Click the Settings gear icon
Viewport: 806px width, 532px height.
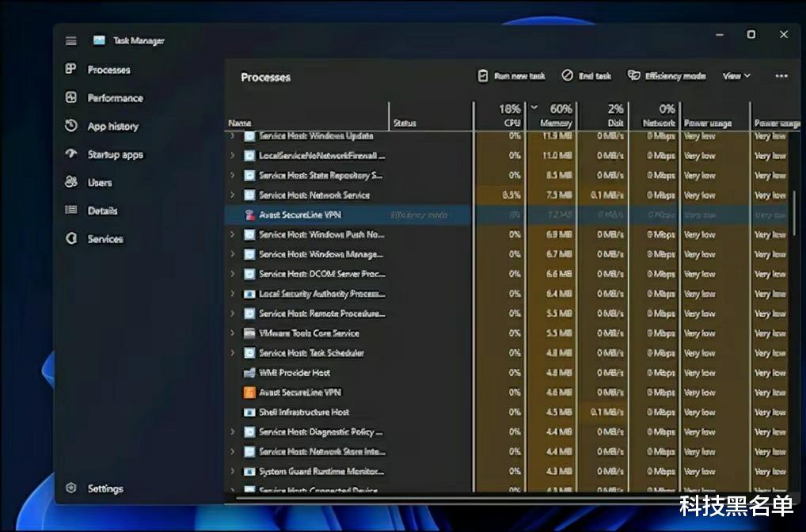click(x=71, y=488)
